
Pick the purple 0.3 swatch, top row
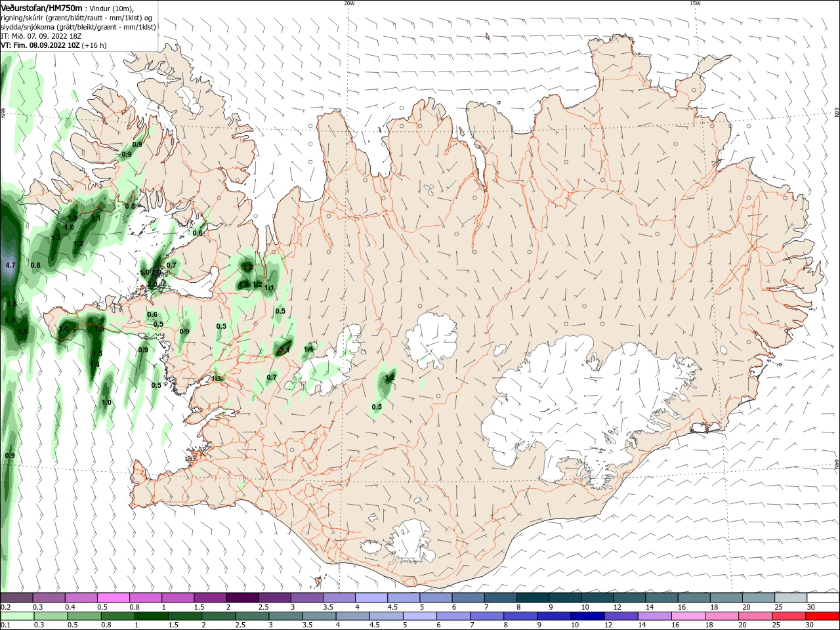click(49, 598)
